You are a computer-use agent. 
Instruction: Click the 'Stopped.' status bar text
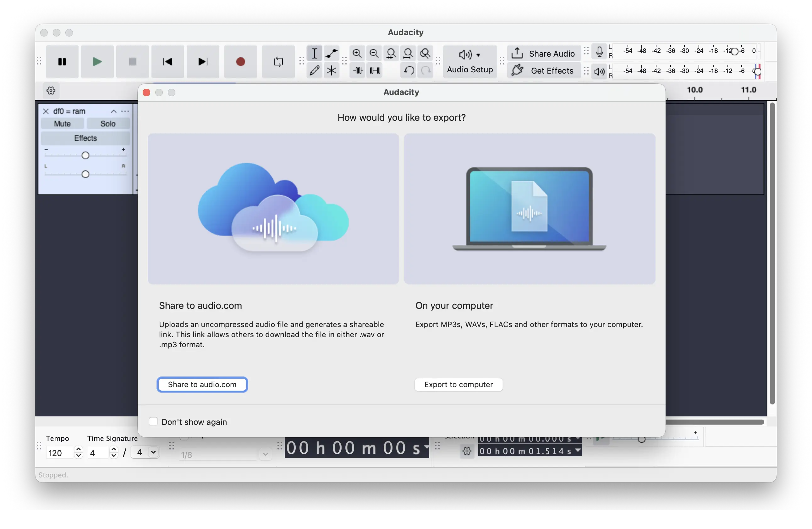pos(53,475)
